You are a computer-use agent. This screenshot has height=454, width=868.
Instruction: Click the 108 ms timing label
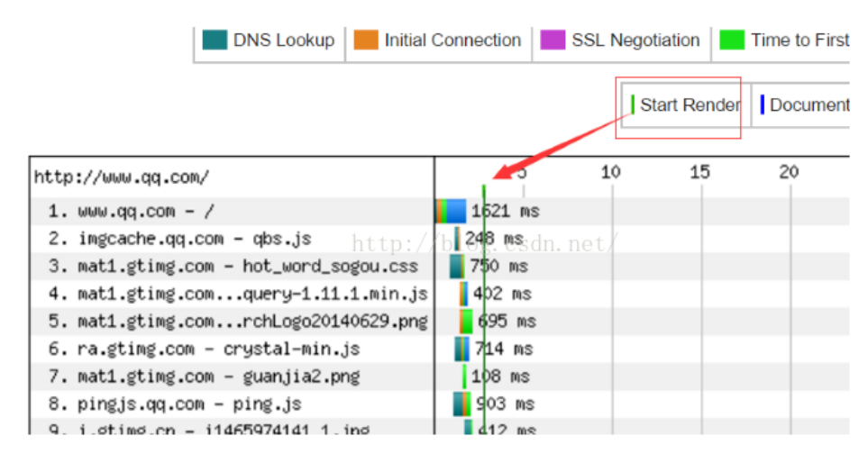coord(500,377)
